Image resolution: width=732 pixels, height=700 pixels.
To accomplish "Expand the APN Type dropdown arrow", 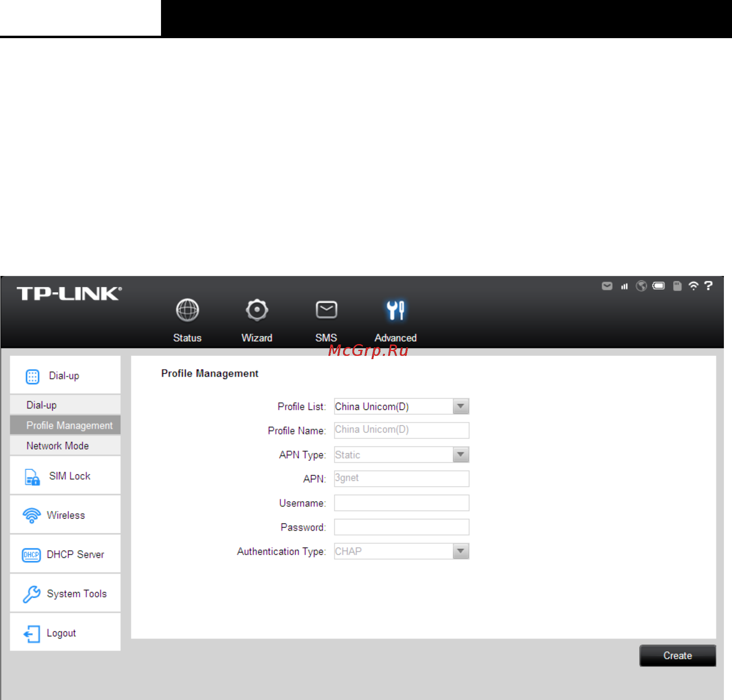I will pos(461,454).
